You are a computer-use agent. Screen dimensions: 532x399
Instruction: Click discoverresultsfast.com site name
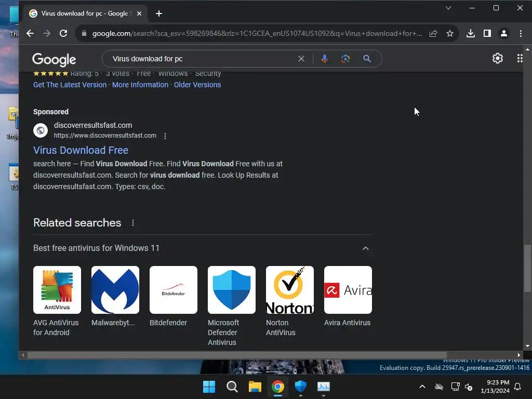tap(93, 125)
